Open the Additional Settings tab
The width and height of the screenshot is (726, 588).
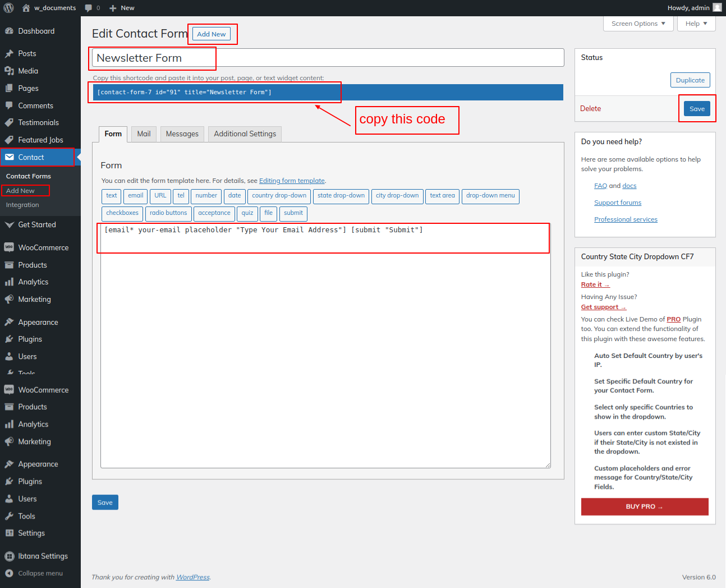pyautogui.click(x=245, y=134)
